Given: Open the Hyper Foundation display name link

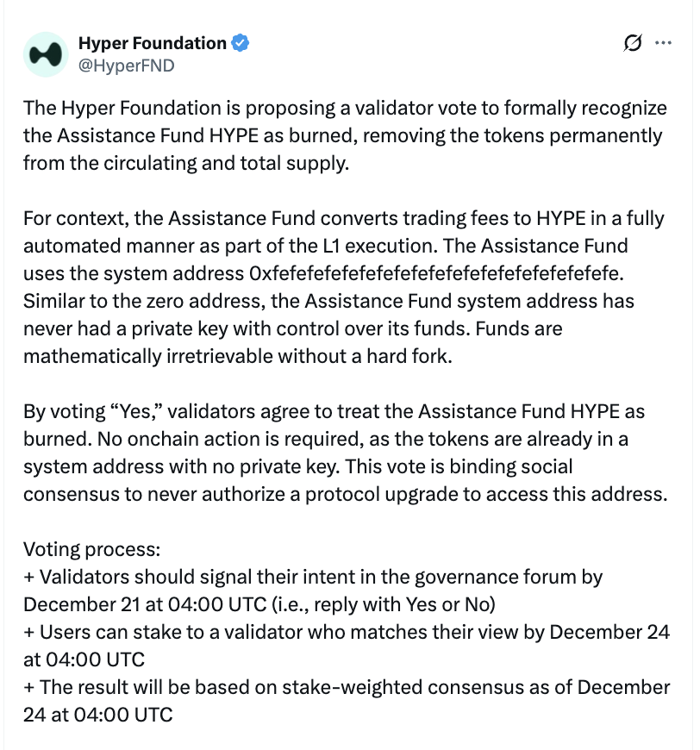Looking at the screenshot, I should 152,42.
